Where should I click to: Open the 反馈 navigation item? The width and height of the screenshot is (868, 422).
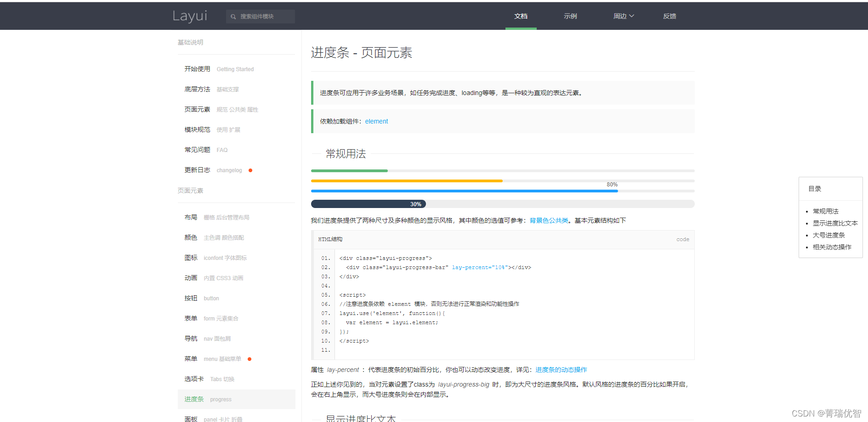pyautogui.click(x=669, y=16)
